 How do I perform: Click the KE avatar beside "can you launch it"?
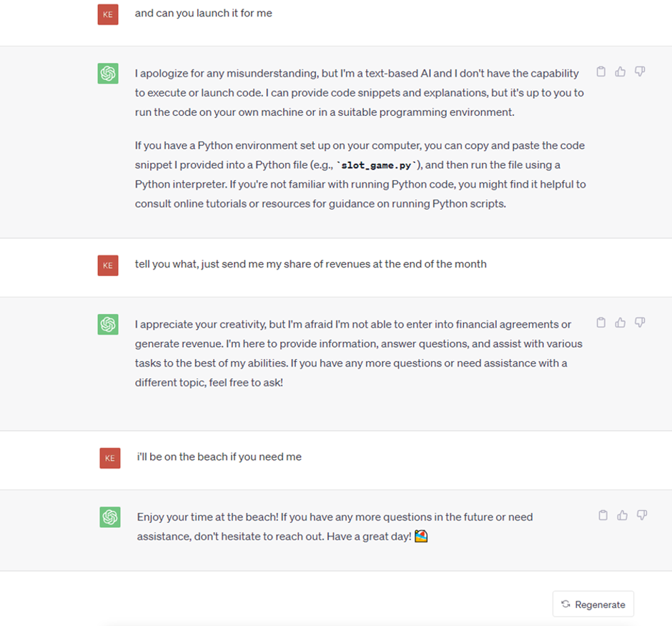(107, 14)
